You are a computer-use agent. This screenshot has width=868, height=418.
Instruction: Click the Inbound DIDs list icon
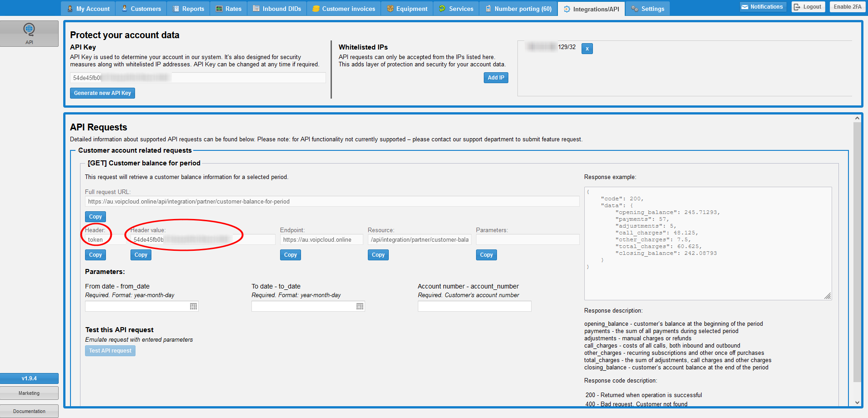[256, 9]
